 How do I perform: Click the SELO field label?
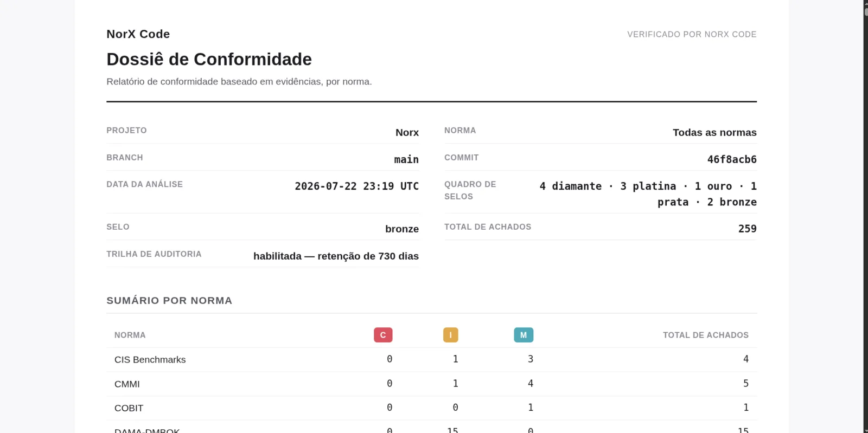118,227
